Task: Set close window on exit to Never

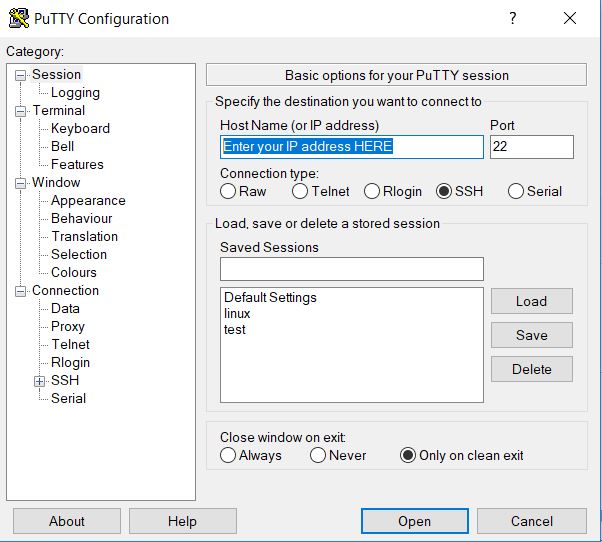Action: [318, 455]
